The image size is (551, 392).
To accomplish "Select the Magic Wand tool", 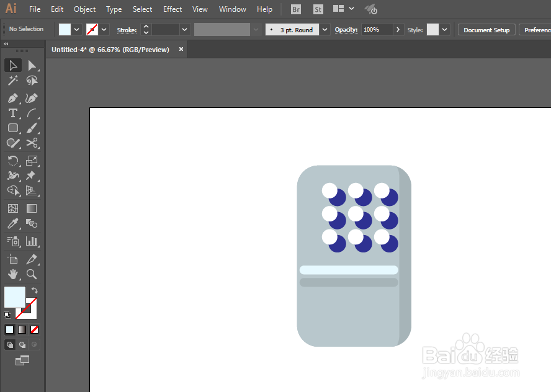I will click(x=13, y=81).
